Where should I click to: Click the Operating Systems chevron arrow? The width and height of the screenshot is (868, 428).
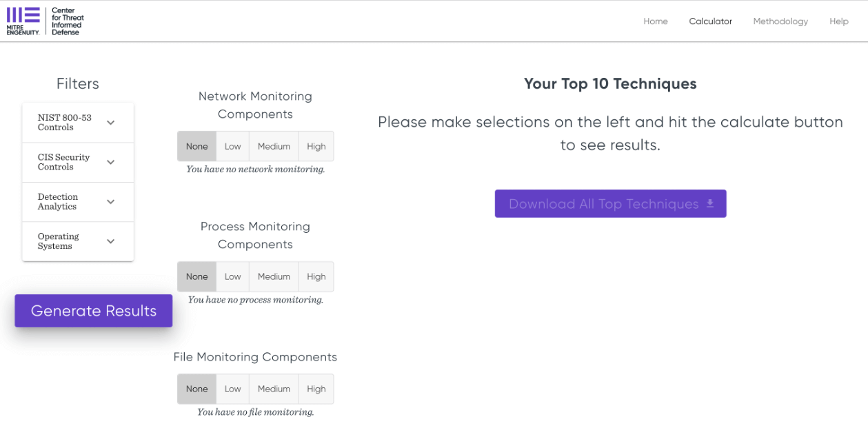click(x=110, y=242)
